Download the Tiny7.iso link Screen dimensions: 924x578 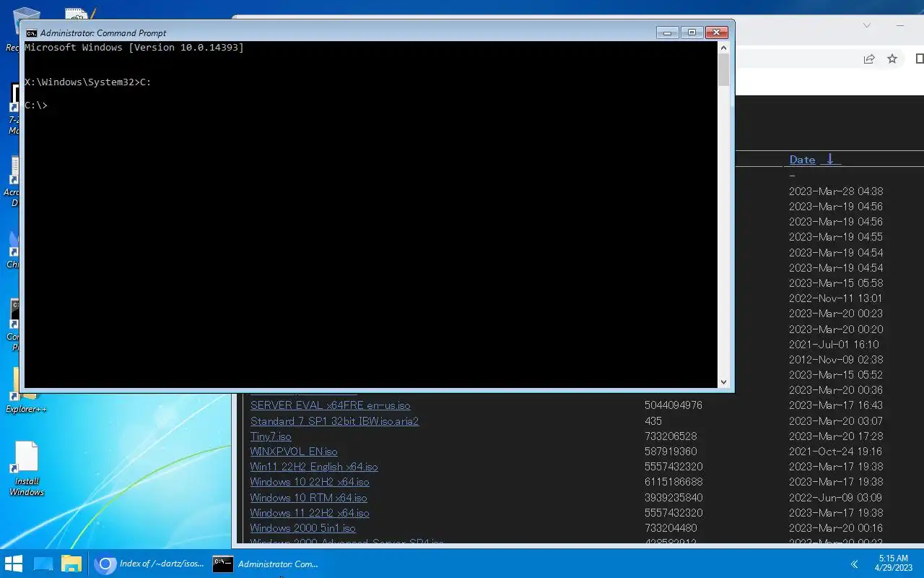(271, 436)
